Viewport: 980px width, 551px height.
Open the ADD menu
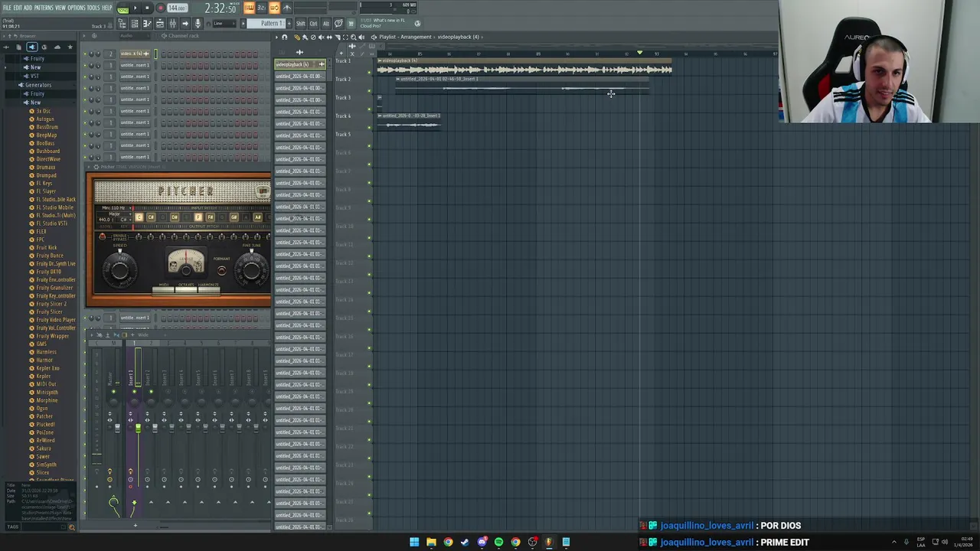coord(28,8)
